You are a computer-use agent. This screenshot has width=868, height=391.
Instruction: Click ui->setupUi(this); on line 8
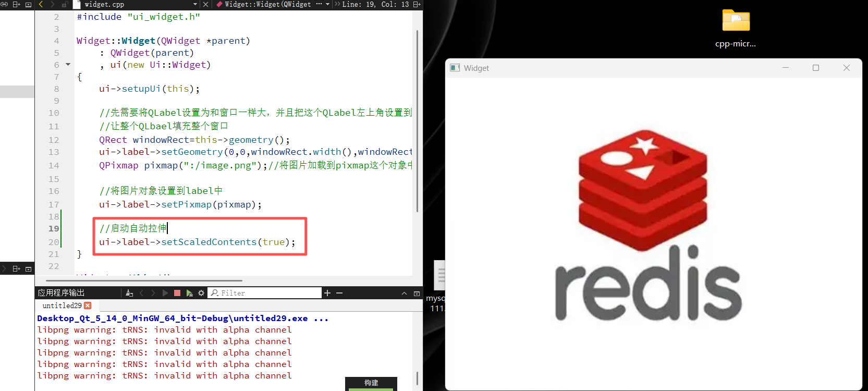150,89
